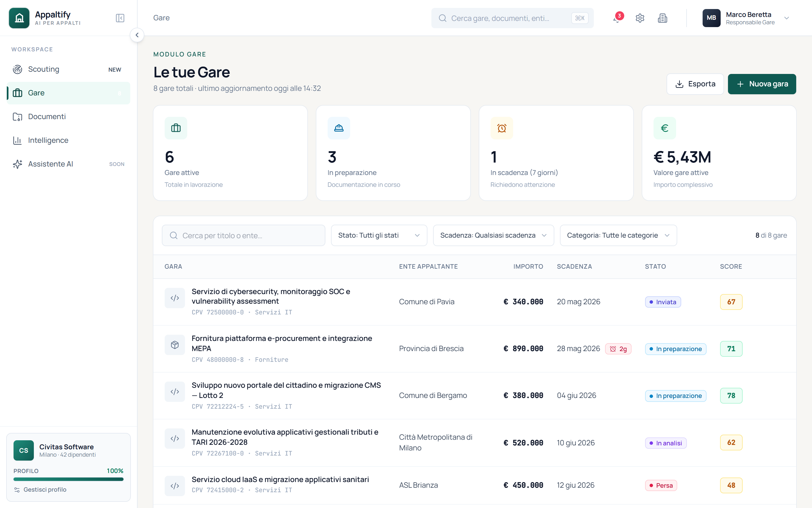Click the hard-hat icon on In preparazione card
The width and height of the screenshot is (812, 508).
(x=339, y=128)
